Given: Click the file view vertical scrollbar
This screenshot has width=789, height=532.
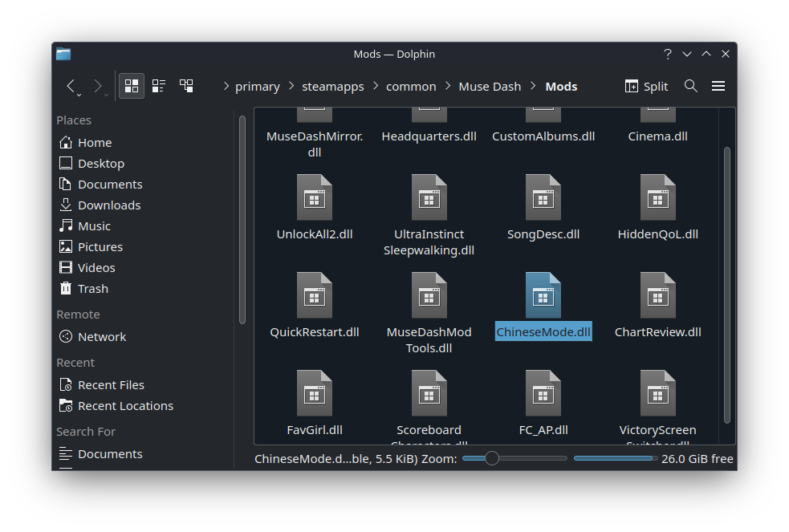Looking at the screenshot, I should [726, 285].
